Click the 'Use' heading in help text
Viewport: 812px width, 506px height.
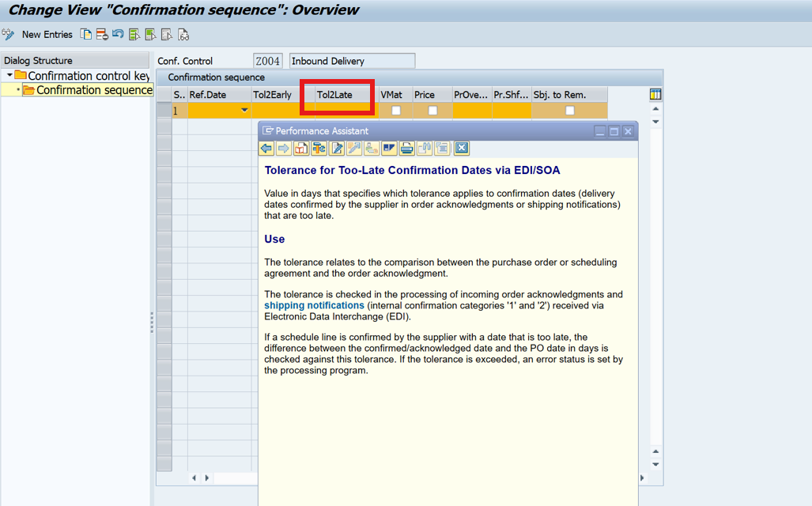click(x=274, y=240)
